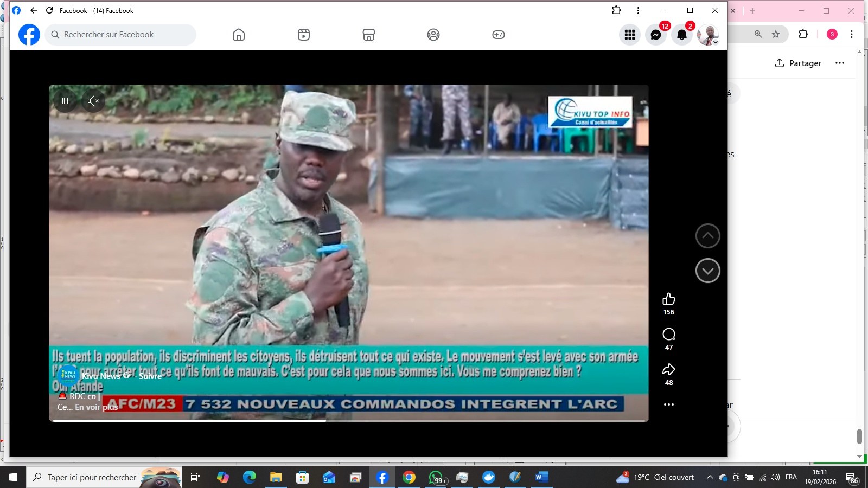This screenshot has height=488, width=868.
Task: Go to the previous reel
Action: 708,236
